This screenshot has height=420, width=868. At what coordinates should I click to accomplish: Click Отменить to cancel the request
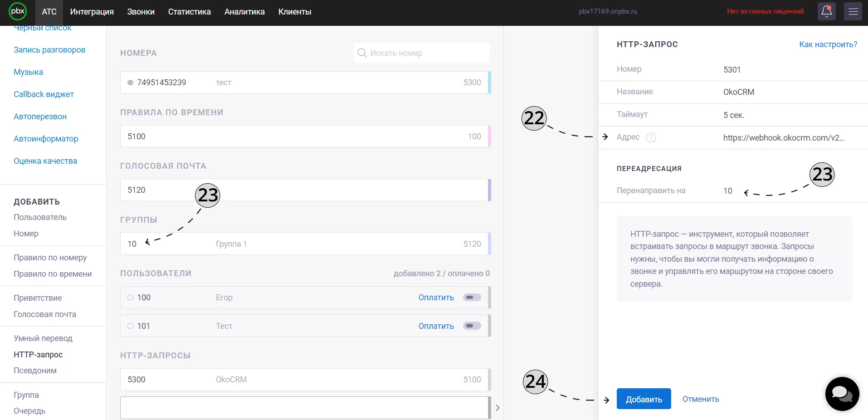pyautogui.click(x=701, y=399)
